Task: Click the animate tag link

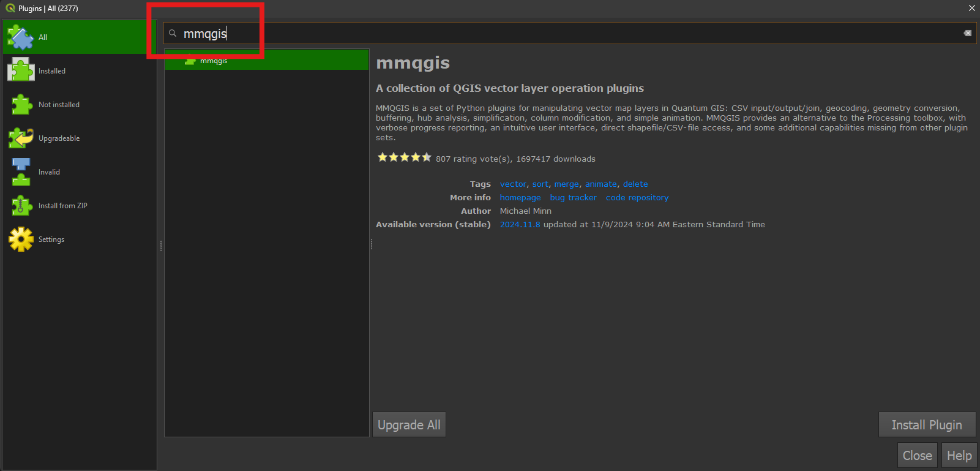Action: click(601, 184)
